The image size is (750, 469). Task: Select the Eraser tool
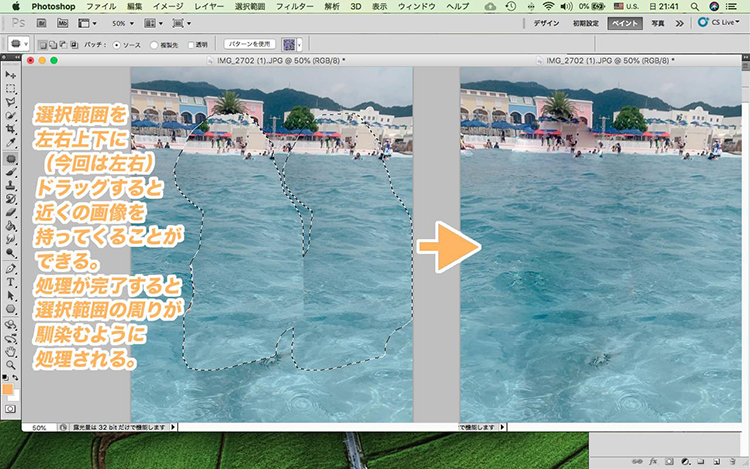click(x=11, y=212)
